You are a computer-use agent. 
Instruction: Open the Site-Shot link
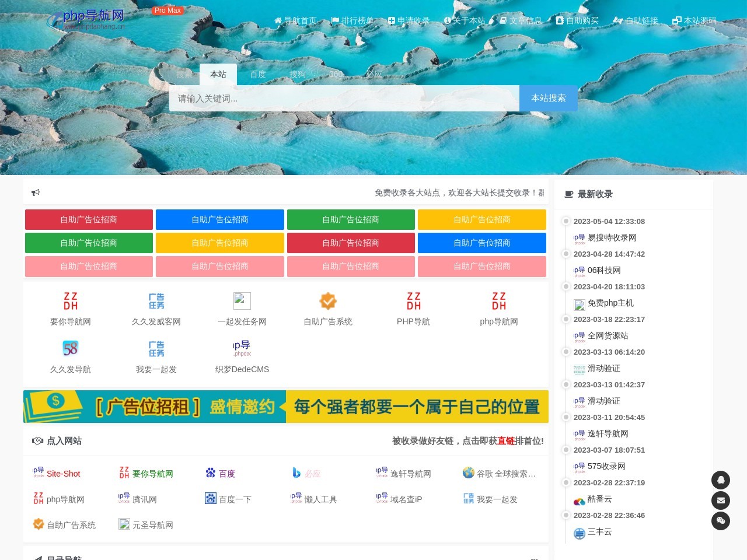tap(64, 474)
